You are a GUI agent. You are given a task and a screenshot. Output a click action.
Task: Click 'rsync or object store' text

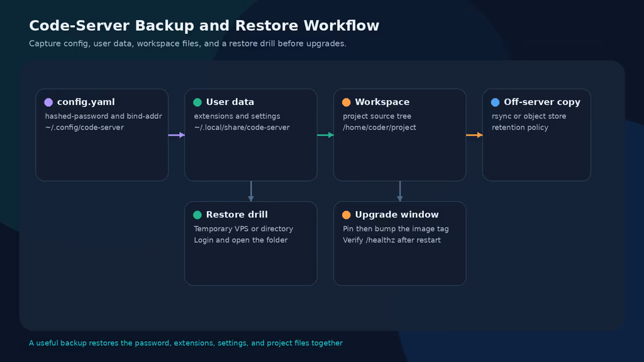[x=529, y=116]
